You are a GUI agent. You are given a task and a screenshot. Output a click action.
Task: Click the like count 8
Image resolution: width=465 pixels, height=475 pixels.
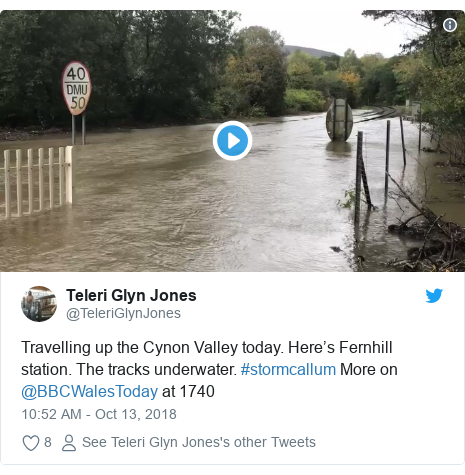click(48, 442)
